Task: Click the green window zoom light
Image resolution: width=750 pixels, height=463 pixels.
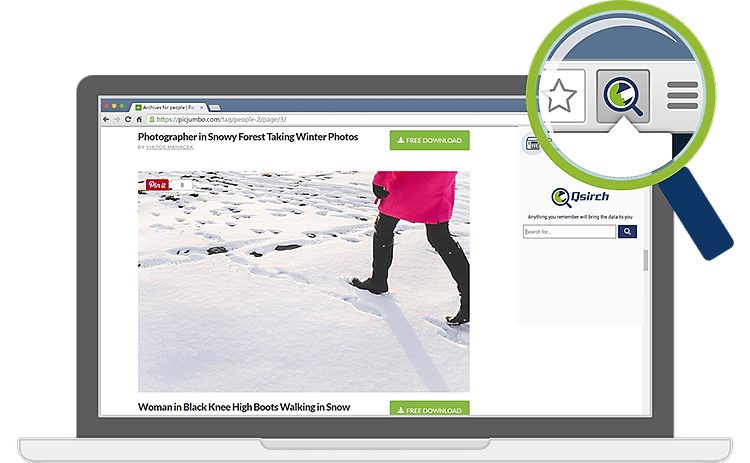Action: 122,106
